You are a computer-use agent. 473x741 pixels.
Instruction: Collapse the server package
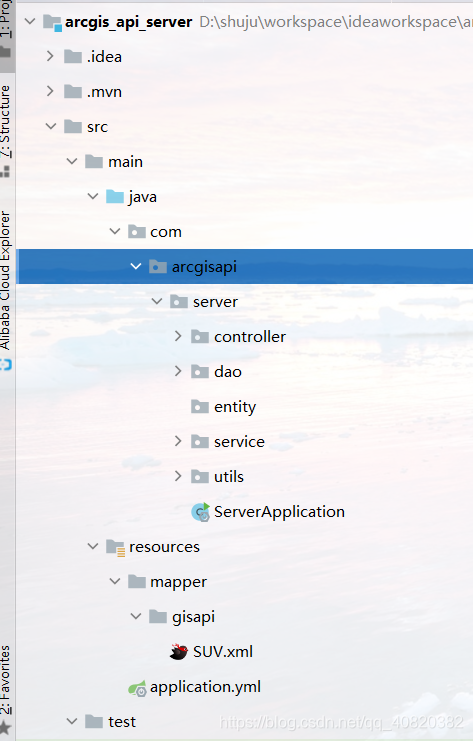coord(157,302)
